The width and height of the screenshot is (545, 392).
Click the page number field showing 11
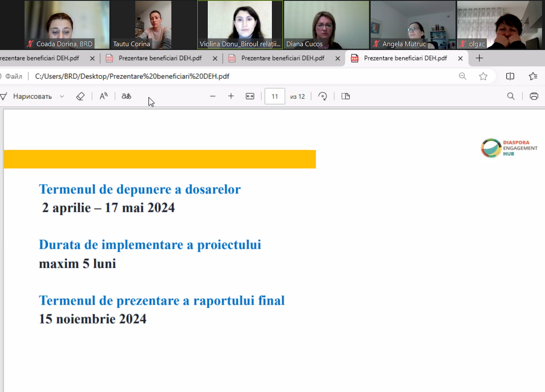click(x=275, y=97)
